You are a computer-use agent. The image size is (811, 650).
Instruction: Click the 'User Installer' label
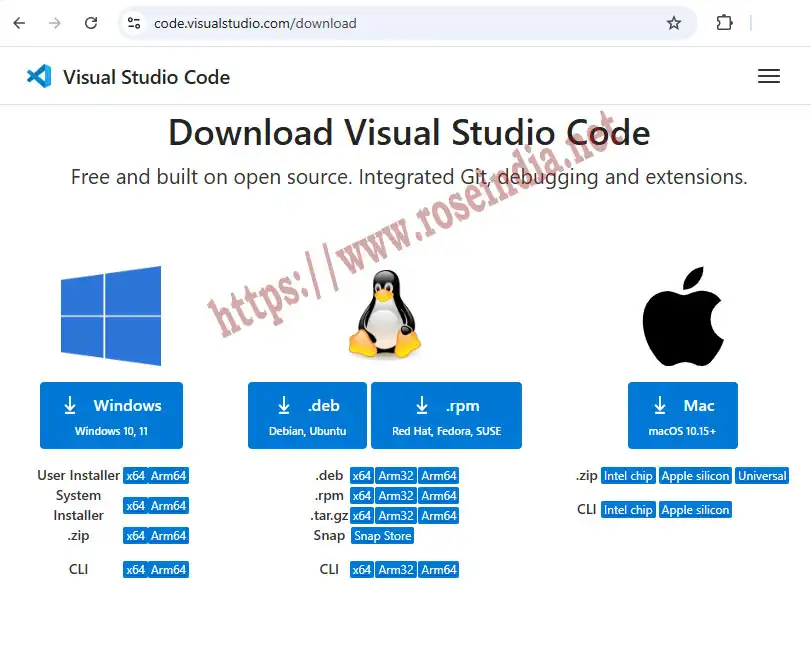point(78,475)
